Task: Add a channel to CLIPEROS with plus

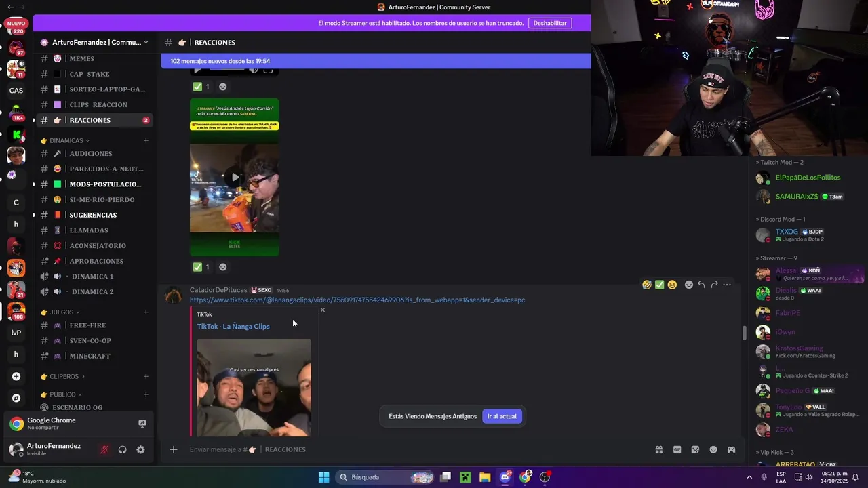Action: (146, 376)
